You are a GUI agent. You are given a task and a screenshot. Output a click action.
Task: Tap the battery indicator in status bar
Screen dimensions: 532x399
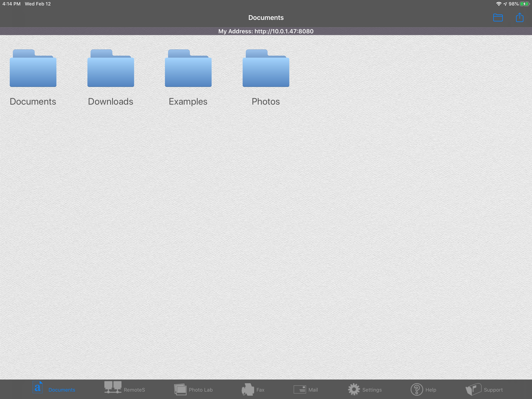click(525, 4)
